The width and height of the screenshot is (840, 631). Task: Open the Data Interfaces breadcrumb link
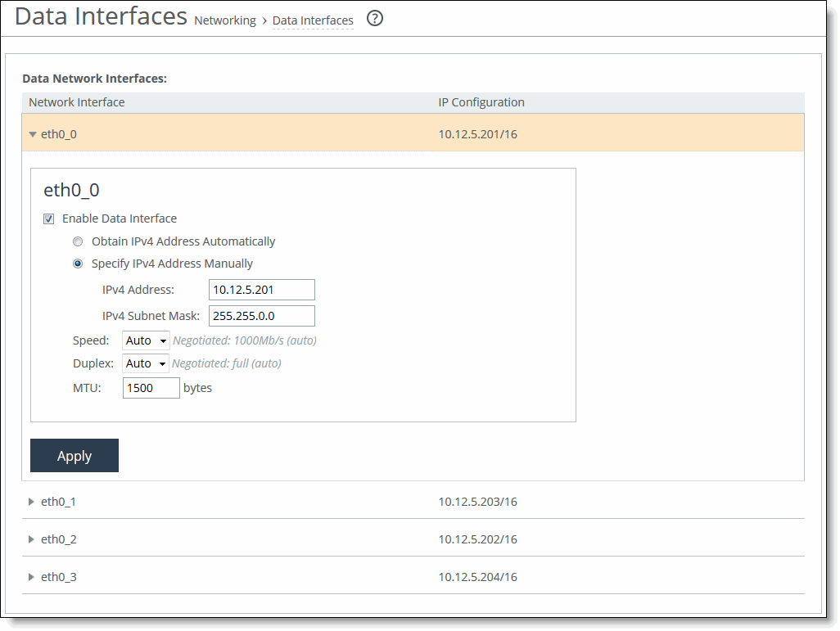[x=313, y=20]
